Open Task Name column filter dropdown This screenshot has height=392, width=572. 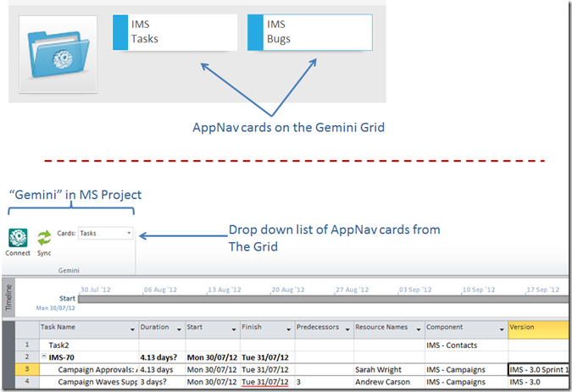click(x=132, y=329)
